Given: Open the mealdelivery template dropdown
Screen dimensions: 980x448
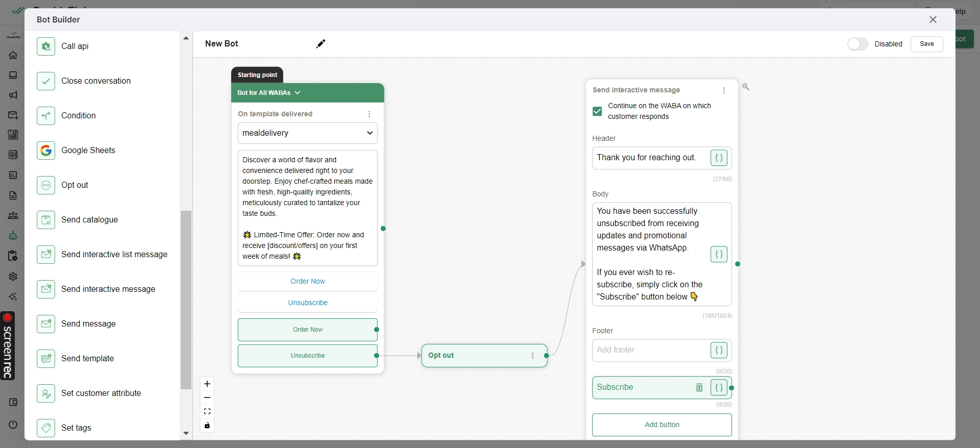Looking at the screenshot, I should click(x=307, y=133).
